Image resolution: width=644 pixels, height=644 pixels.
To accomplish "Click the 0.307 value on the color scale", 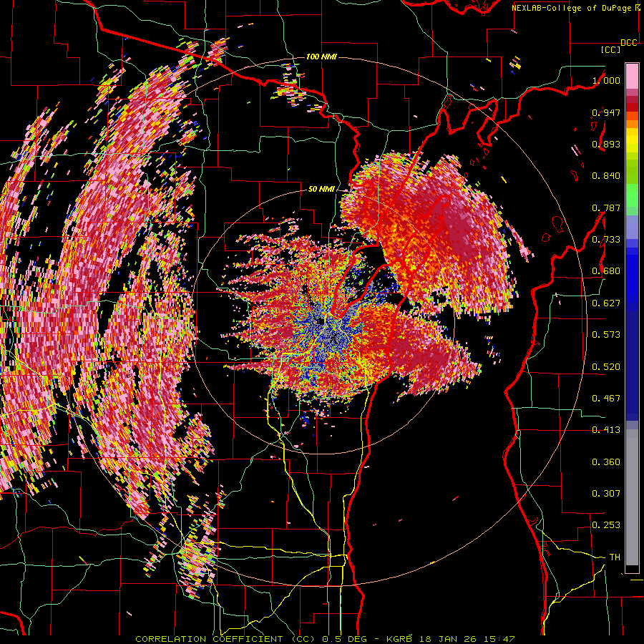I will click(x=606, y=494).
